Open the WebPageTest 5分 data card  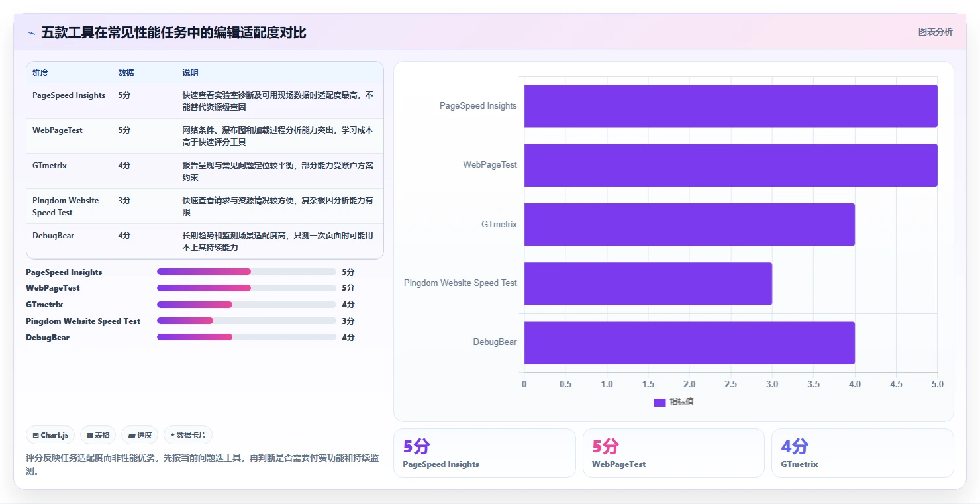tap(673, 453)
